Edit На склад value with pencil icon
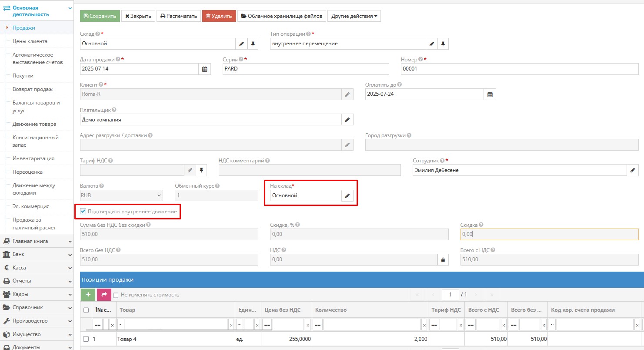 coord(347,196)
